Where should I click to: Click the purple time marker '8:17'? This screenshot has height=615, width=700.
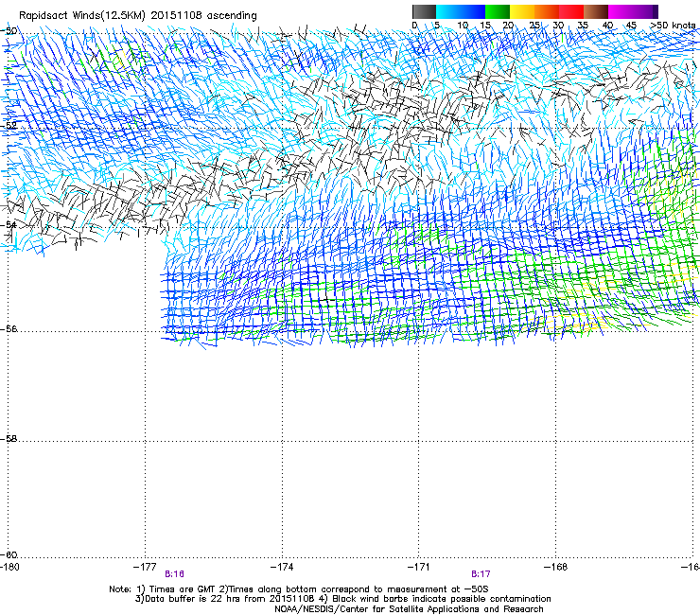(481, 574)
